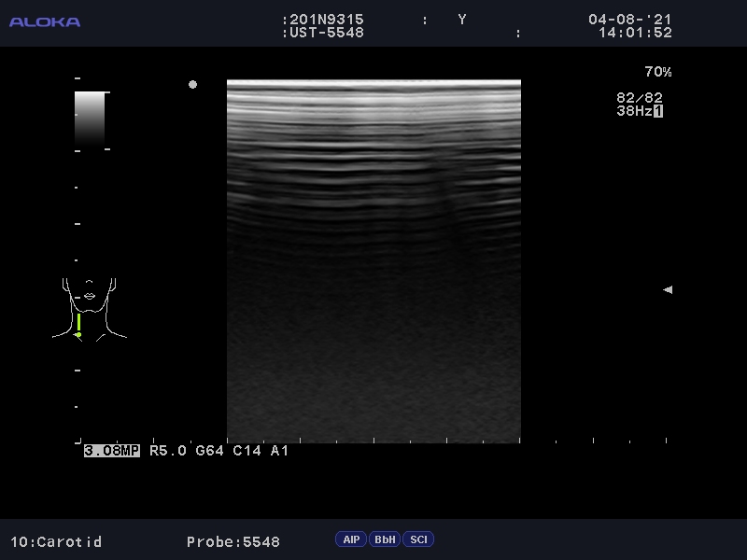The image size is (747, 560).
Task: Click the neck body mark pictogram
Action: click(x=90, y=306)
